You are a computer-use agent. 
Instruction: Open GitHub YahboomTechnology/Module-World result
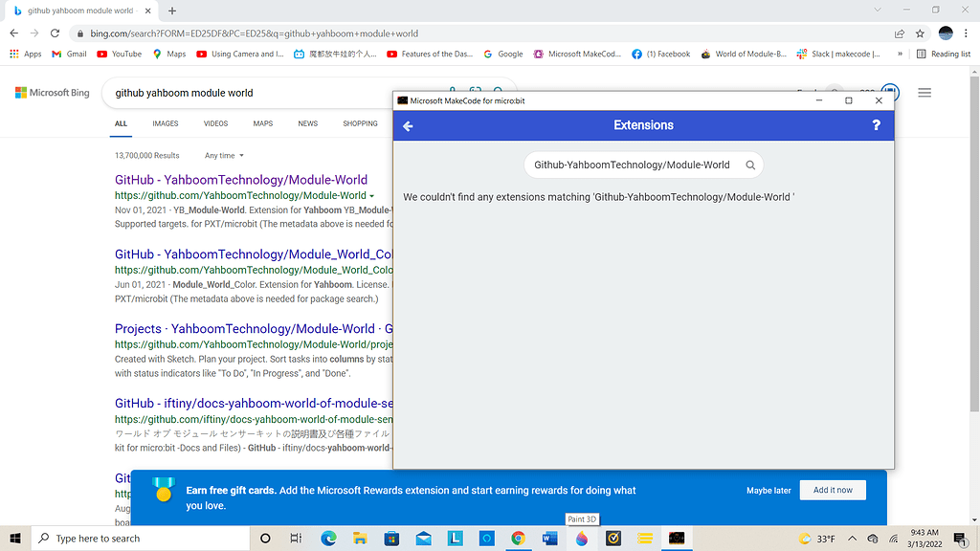point(241,180)
